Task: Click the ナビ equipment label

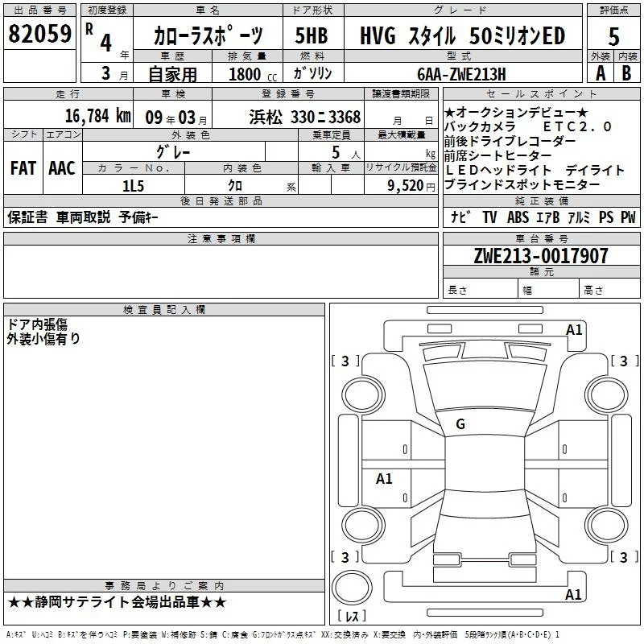Action: tap(460, 217)
